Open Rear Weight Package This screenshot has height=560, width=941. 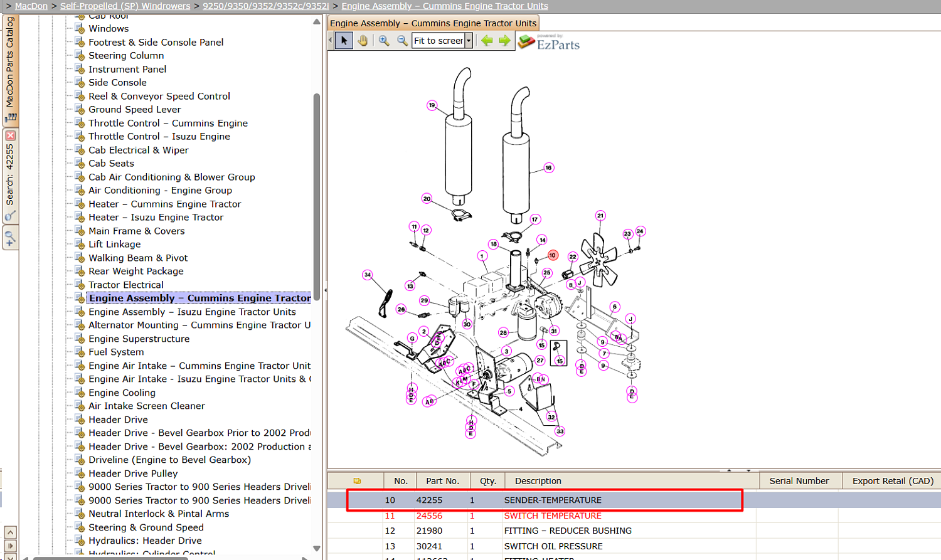136,271
